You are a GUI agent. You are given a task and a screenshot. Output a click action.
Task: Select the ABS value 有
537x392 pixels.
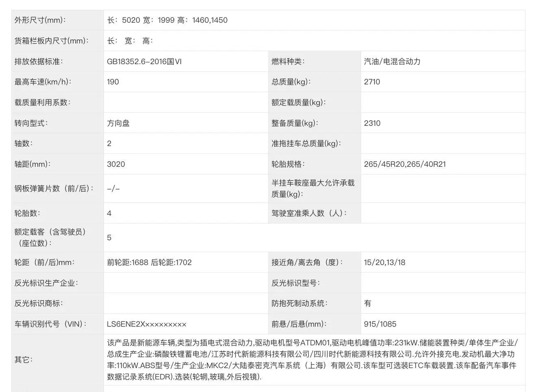tap(368, 304)
